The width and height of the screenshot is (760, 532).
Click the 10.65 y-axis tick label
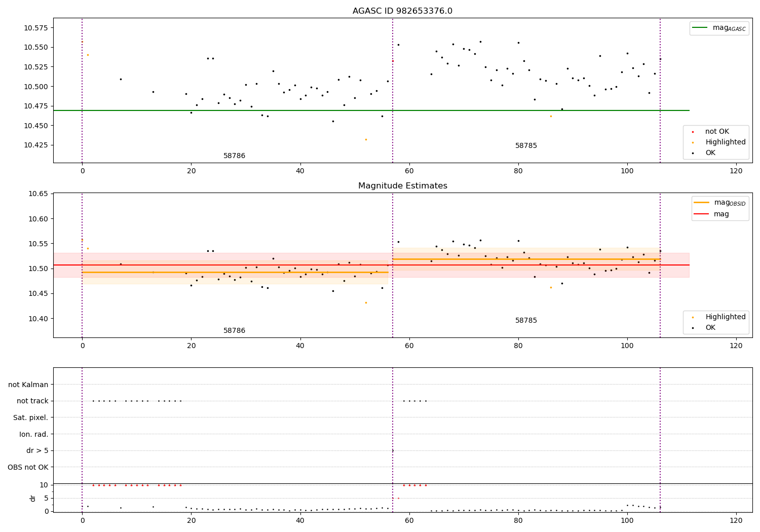(x=38, y=194)
